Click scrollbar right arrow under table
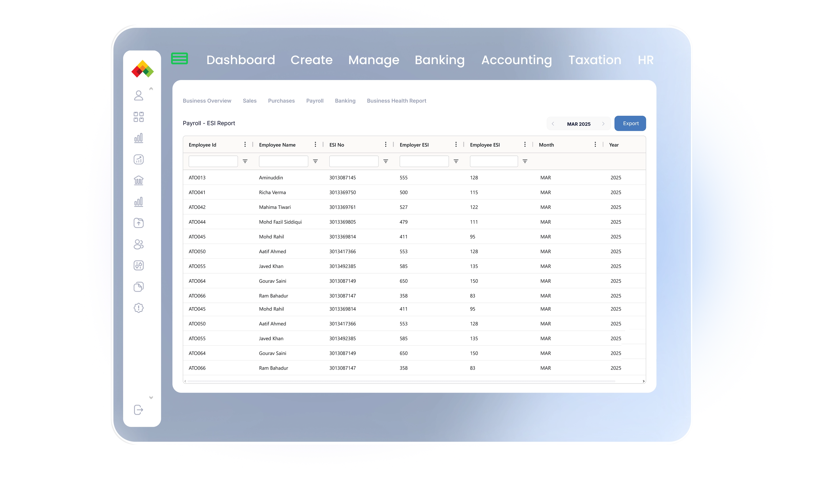The width and height of the screenshot is (832, 504). click(643, 381)
